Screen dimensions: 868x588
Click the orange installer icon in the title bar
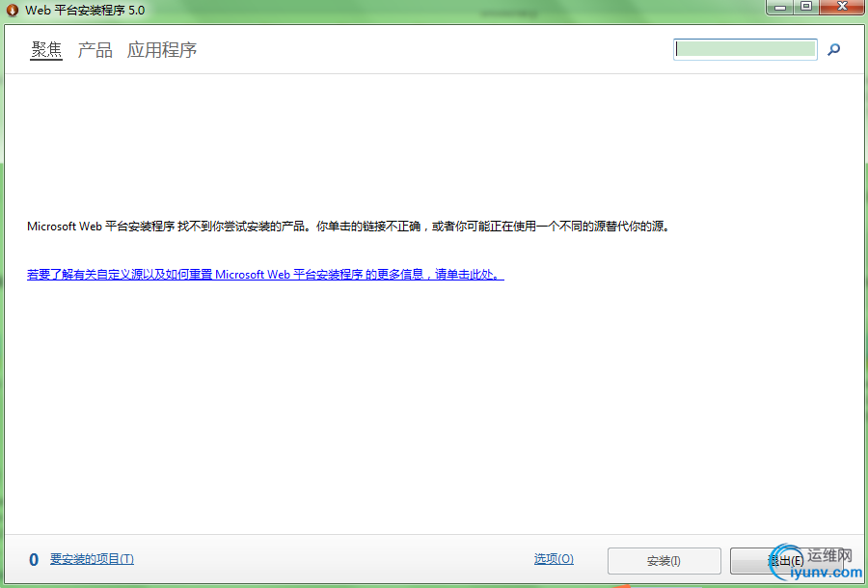[x=13, y=8]
